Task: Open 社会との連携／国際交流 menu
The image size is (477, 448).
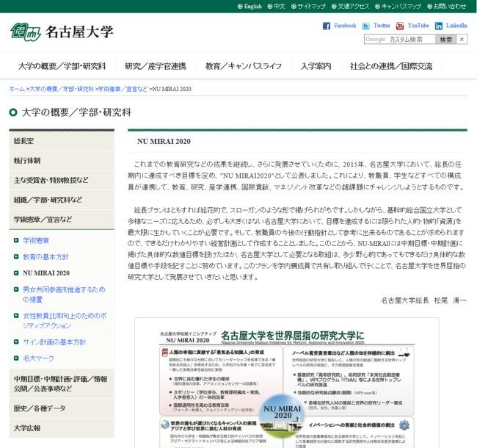Action: [391, 66]
